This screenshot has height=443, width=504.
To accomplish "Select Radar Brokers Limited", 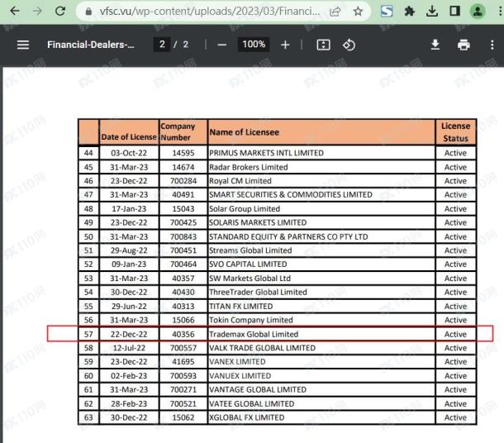I will tap(249, 167).
